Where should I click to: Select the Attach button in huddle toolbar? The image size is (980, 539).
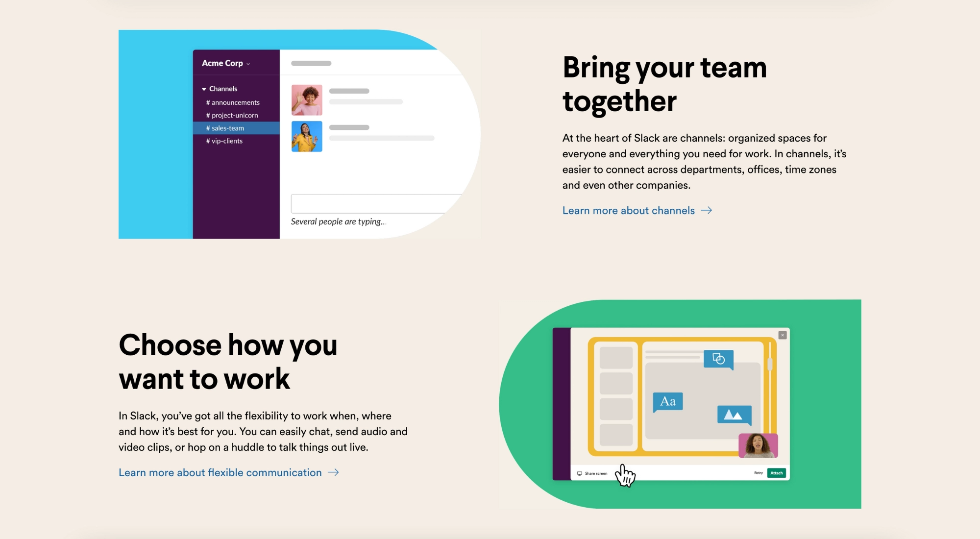pyautogui.click(x=776, y=473)
